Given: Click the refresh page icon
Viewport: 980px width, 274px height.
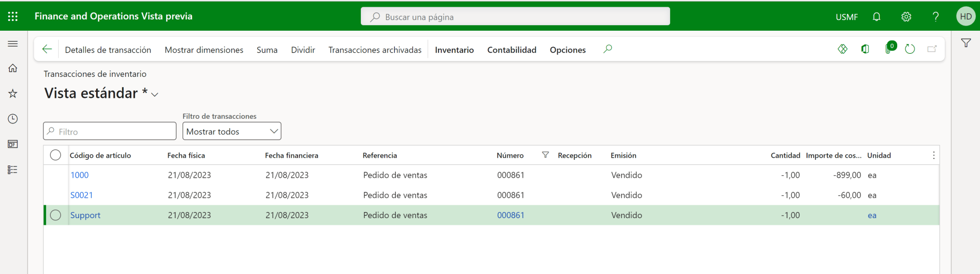Looking at the screenshot, I should click(x=910, y=49).
